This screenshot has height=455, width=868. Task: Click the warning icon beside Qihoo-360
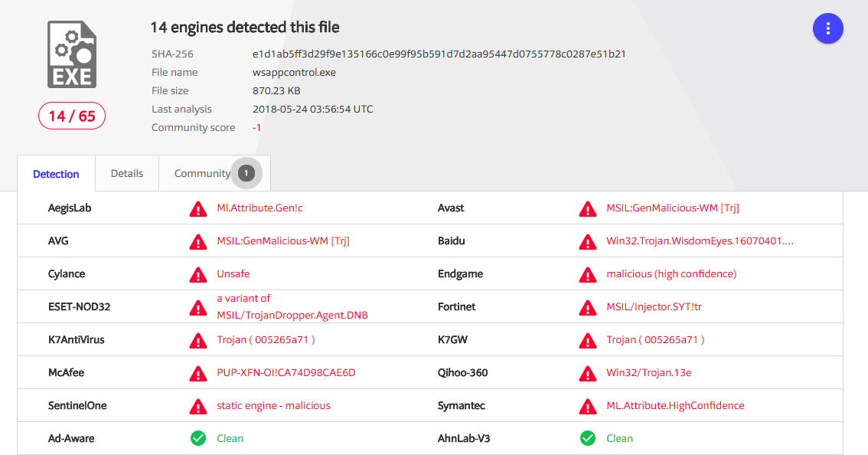click(x=588, y=373)
